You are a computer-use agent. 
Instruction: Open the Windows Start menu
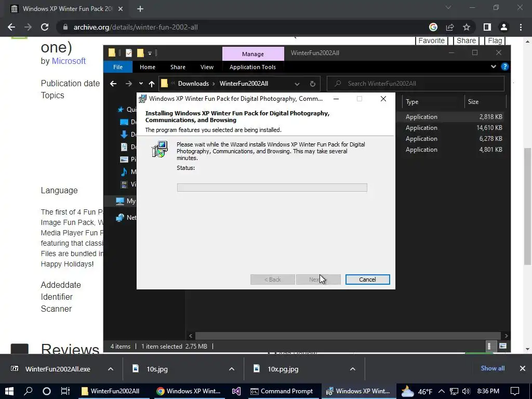(x=9, y=391)
